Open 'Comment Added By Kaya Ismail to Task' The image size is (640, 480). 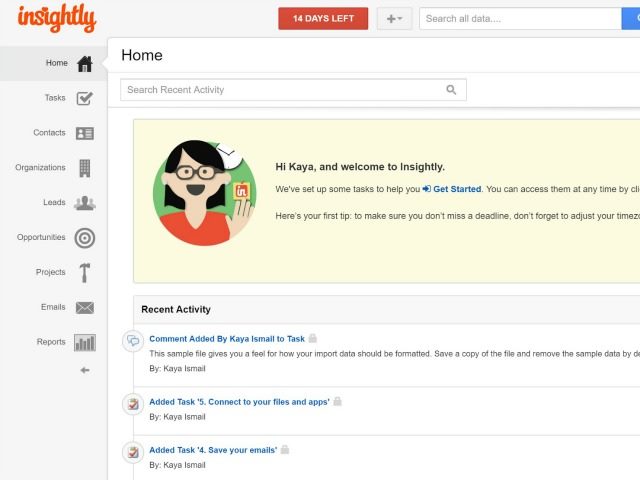(227, 339)
